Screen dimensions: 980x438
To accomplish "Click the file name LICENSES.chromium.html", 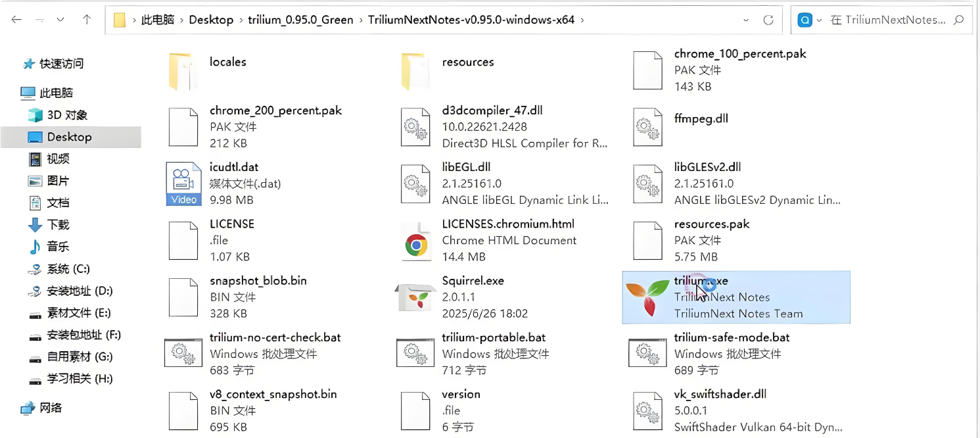I will (x=509, y=224).
